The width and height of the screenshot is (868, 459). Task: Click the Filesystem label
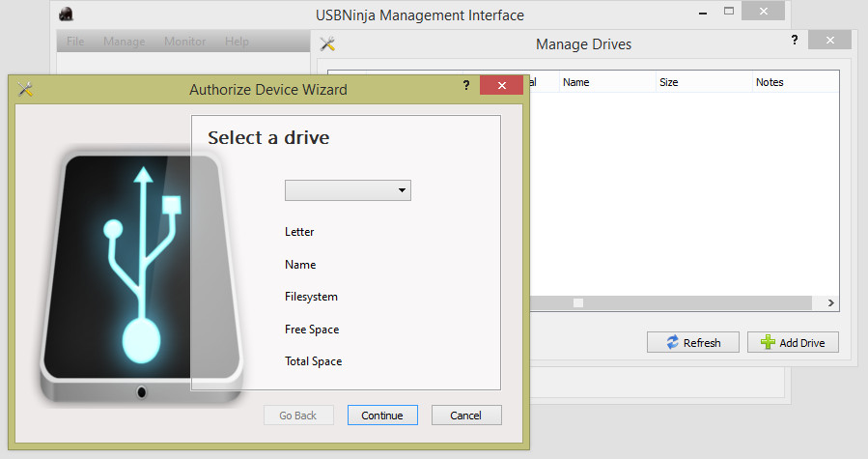click(x=311, y=297)
